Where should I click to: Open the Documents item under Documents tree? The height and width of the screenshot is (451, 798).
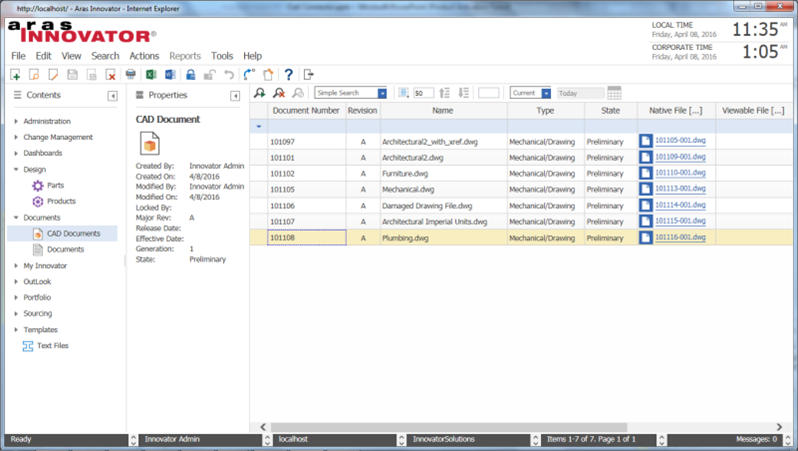(66, 249)
